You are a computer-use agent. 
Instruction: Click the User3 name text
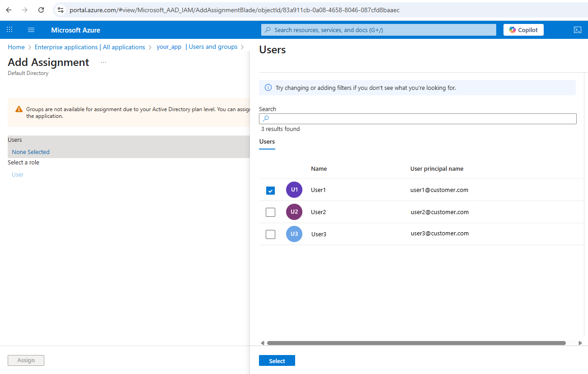click(x=319, y=234)
